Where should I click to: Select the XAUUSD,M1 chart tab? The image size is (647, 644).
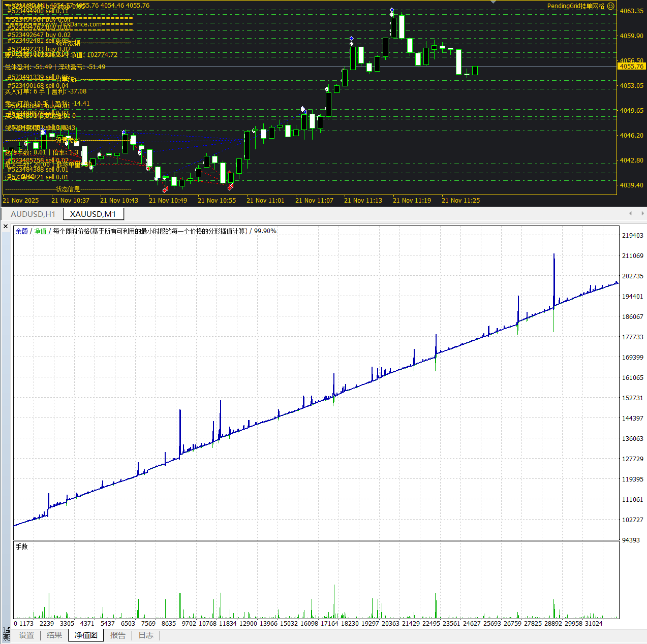[93, 214]
